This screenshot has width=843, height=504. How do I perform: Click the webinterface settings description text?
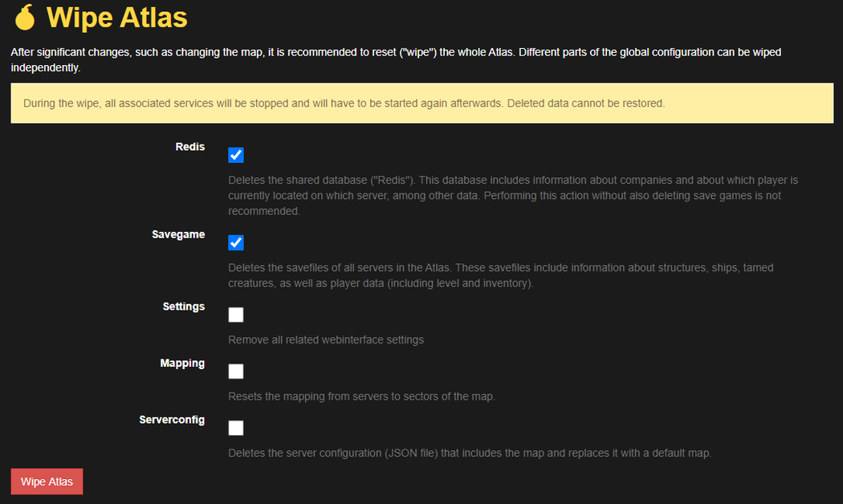[325, 339]
